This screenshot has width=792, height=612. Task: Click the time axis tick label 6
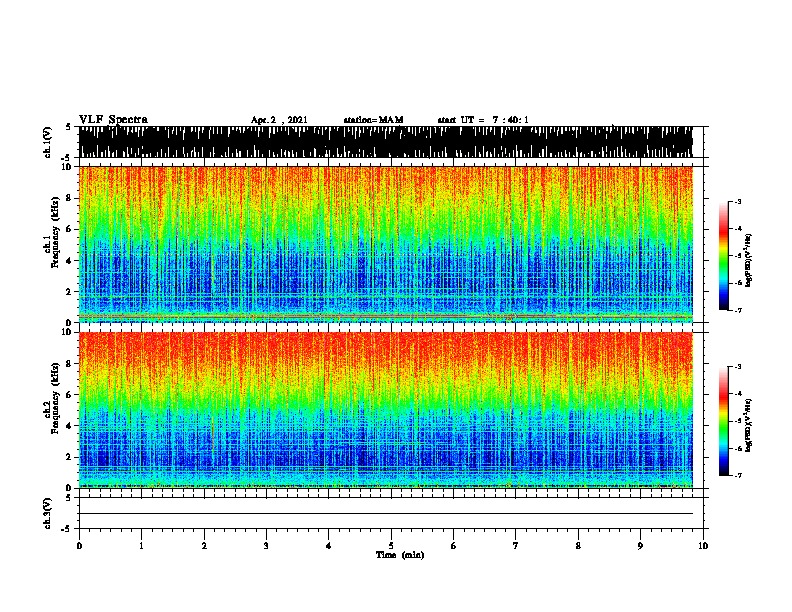pyautogui.click(x=454, y=546)
